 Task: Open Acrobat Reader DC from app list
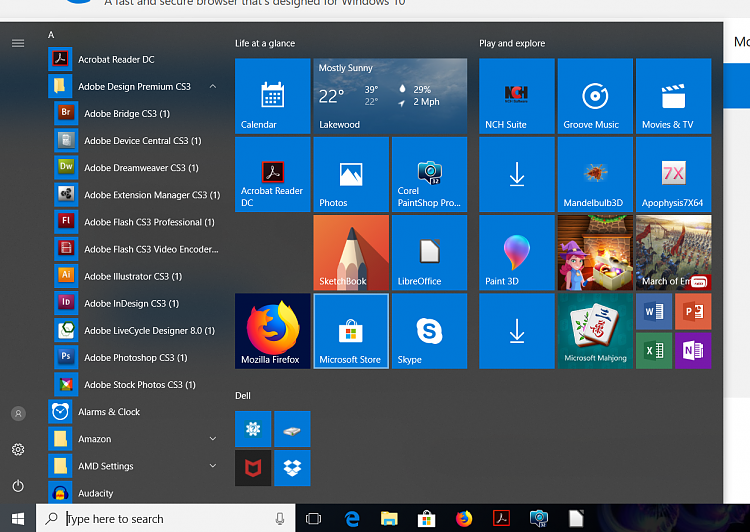pos(134,59)
